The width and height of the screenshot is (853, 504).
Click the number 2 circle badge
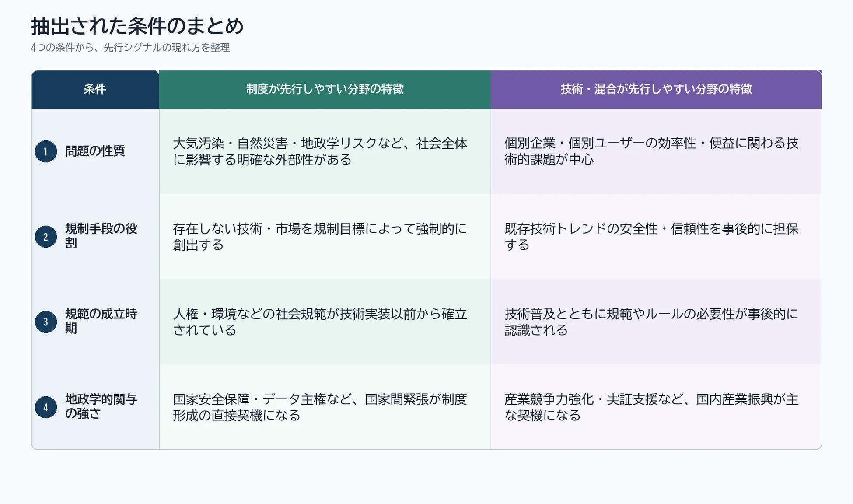click(46, 237)
